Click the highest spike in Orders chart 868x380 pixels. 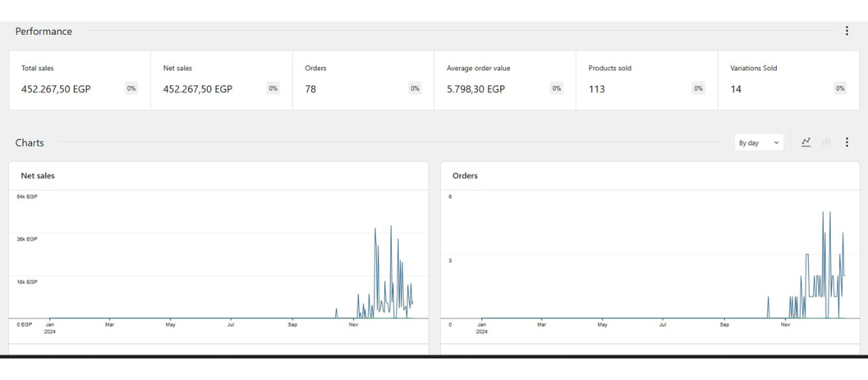pos(823,212)
